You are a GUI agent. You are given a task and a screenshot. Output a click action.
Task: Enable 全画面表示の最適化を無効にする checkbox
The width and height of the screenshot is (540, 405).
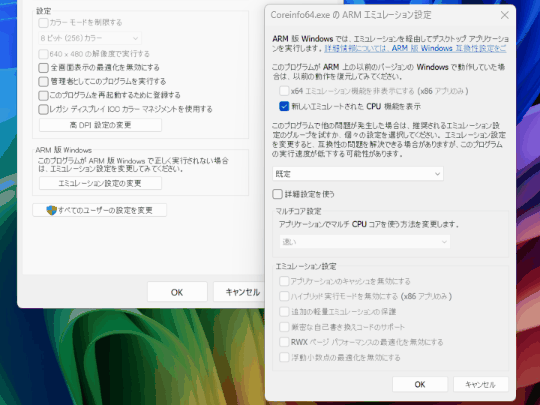tap(43, 68)
